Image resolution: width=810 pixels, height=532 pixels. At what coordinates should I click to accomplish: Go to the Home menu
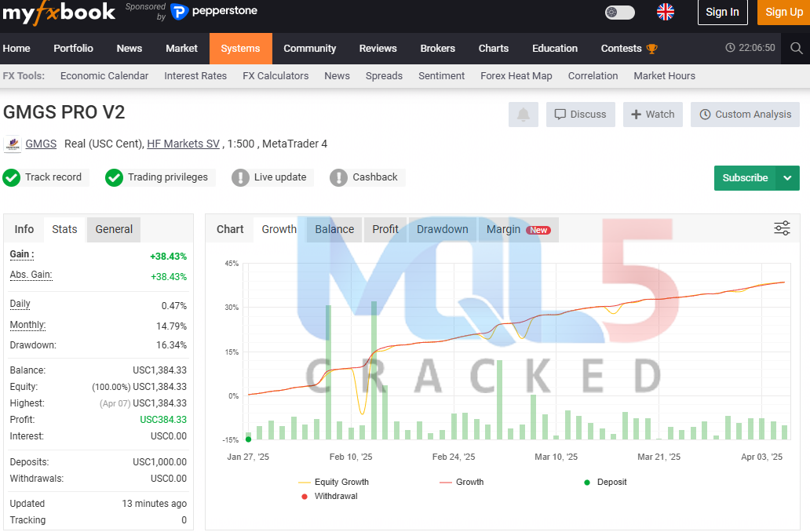pyautogui.click(x=16, y=49)
